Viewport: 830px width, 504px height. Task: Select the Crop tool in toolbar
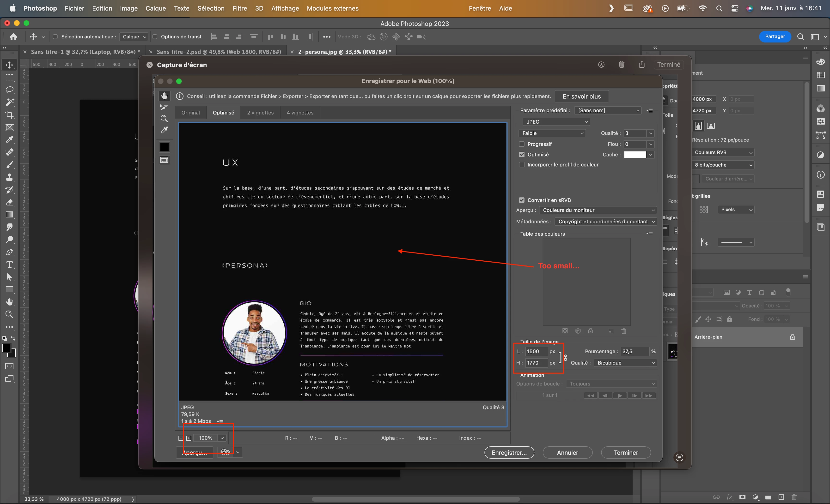pos(9,115)
